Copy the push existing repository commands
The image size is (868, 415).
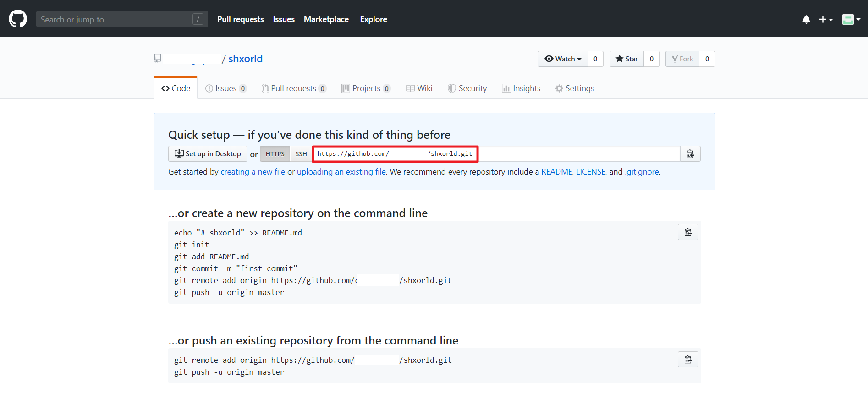(x=688, y=360)
